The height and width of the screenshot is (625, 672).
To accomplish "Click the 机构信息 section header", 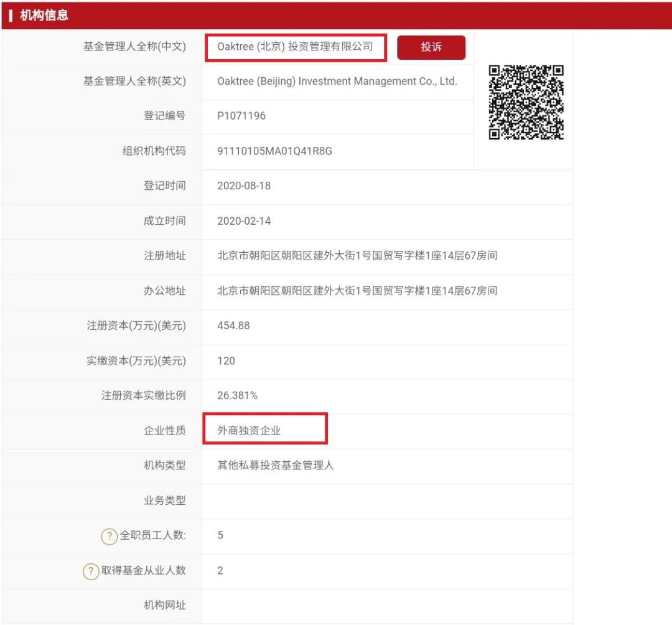I will point(44,16).
